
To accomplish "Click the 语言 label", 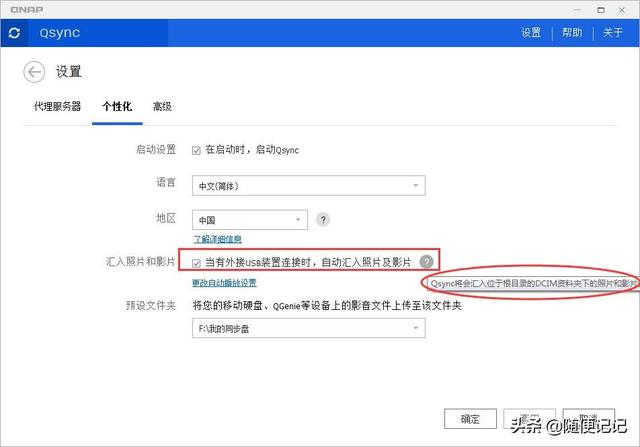I will click(x=166, y=182).
